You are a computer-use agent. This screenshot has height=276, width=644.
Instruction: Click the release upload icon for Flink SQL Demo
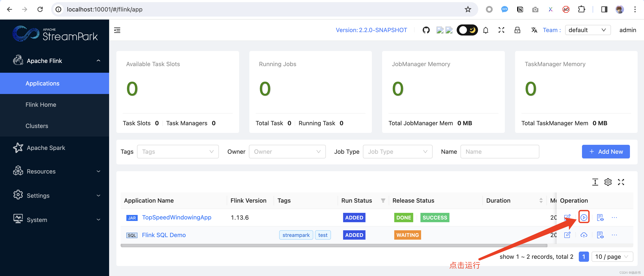583,235
